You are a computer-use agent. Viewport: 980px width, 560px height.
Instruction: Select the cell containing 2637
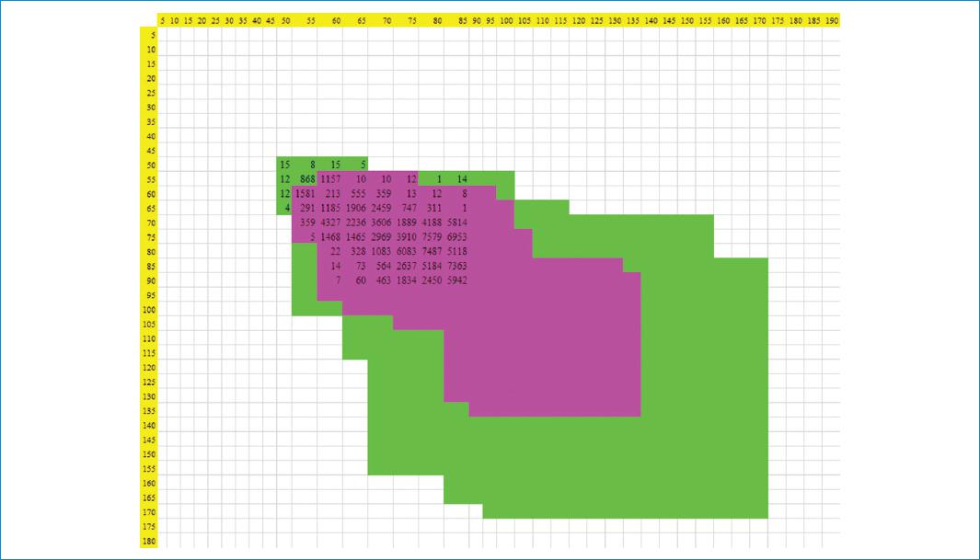[x=407, y=266]
